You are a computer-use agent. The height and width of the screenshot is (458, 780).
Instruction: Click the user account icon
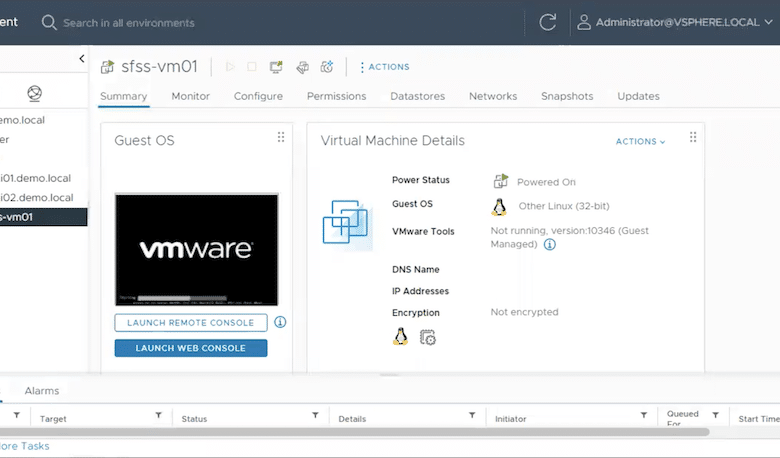pyautogui.click(x=584, y=22)
